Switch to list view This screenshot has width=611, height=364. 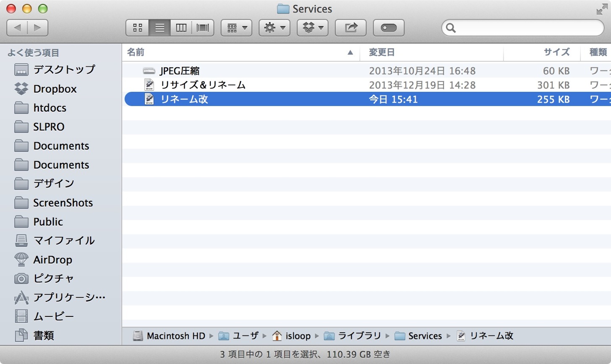[159, 28]
